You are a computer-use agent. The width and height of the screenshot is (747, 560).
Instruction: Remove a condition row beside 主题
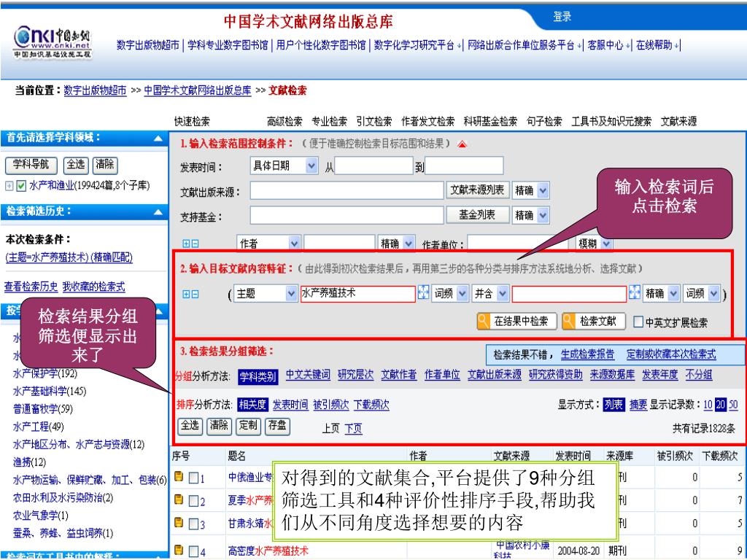pos(195,295)
